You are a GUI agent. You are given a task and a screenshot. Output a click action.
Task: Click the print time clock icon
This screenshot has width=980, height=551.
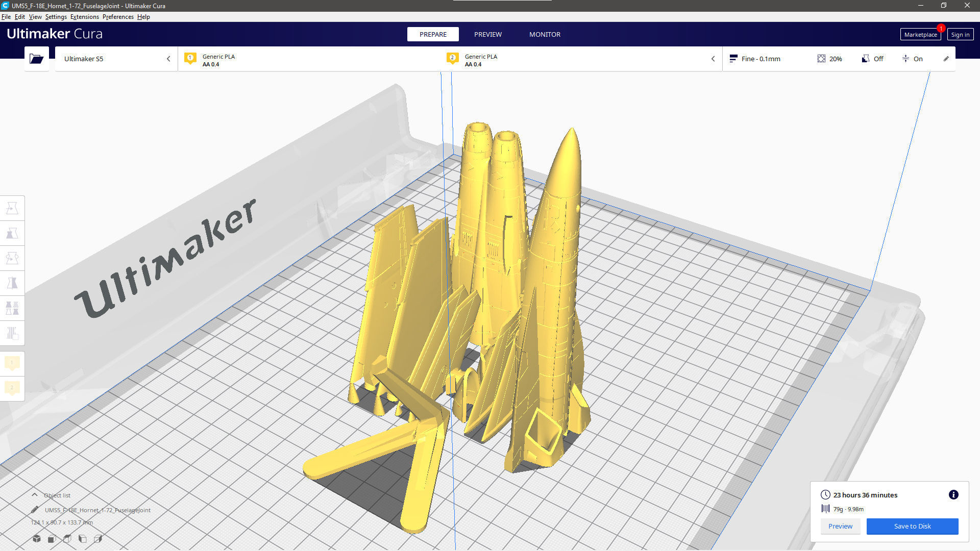825,495
